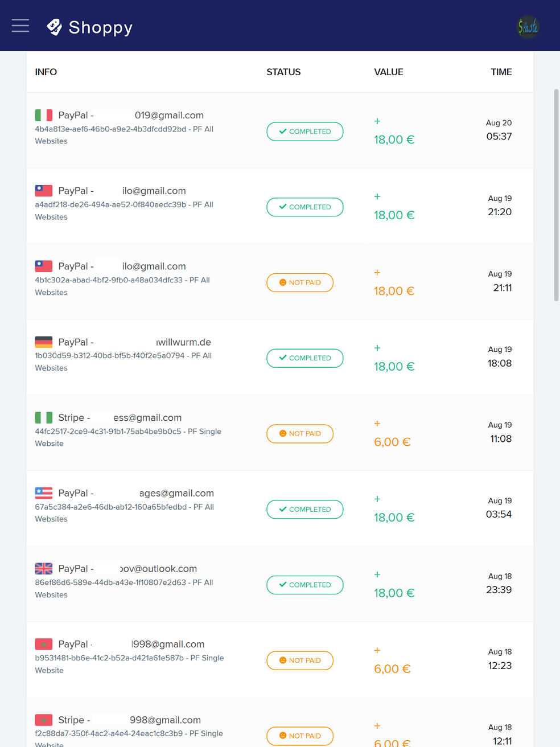This screenshot has width=560, height=747.
Task: Click the UK flag on the outlook.com order
Action: click(x=44, y=569)
